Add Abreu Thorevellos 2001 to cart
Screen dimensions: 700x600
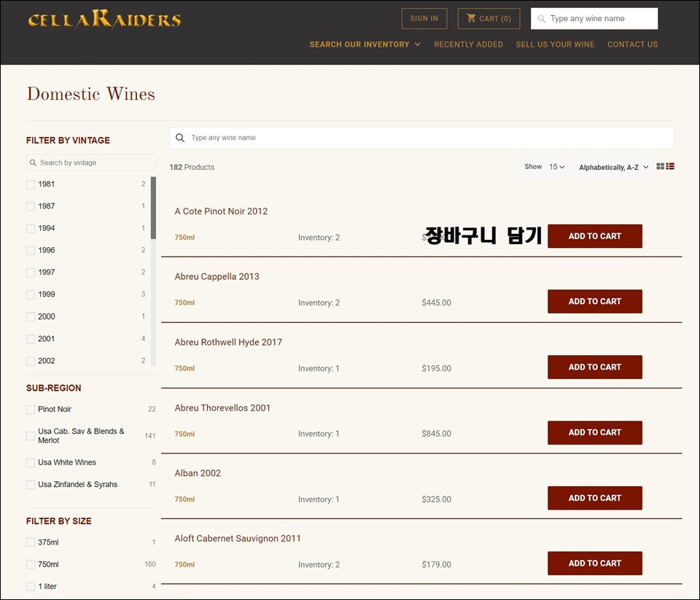coord(595,432)
